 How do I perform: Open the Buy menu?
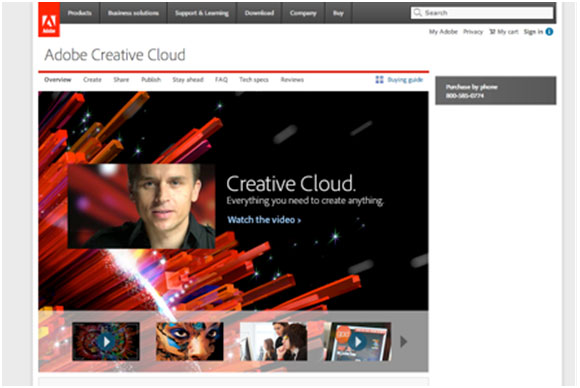pos(338,13)
